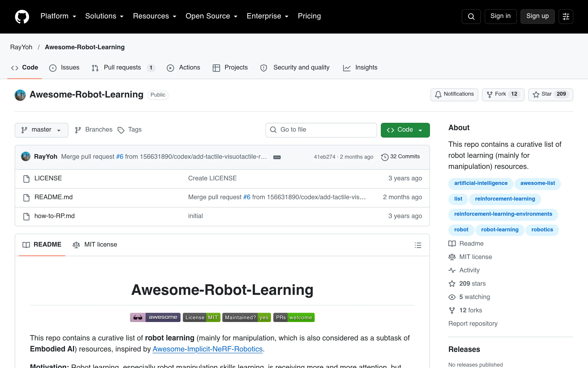
Task: Star the repository
Action: [x=550, y=95]
